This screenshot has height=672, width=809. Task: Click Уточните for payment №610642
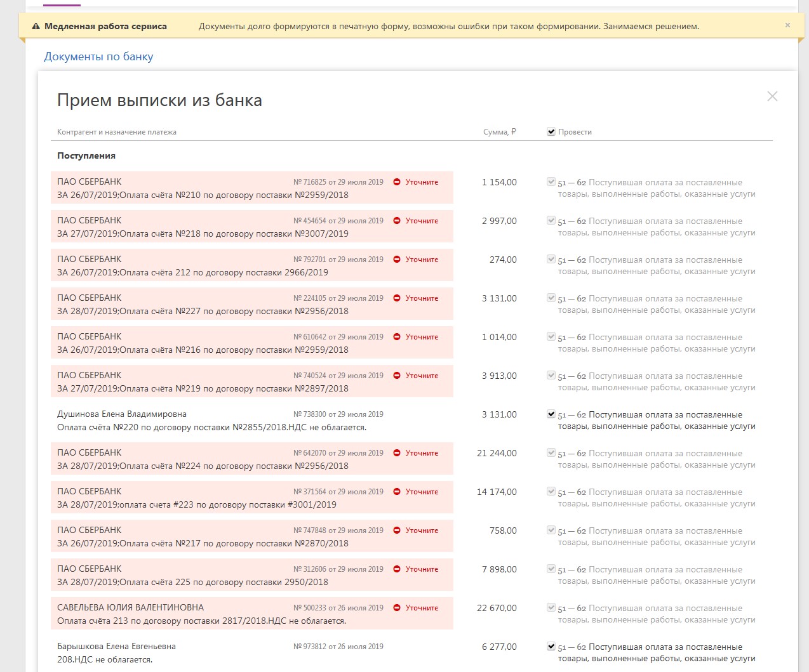coord(422,337)
